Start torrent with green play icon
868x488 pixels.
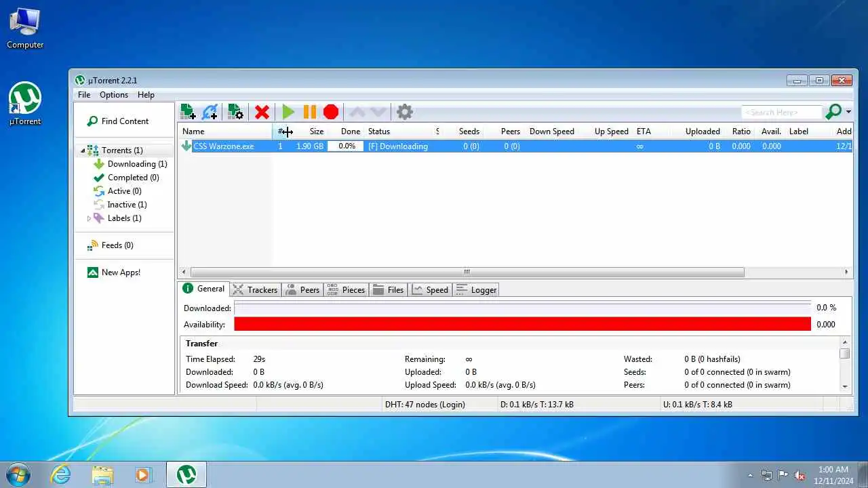(288, 112)
